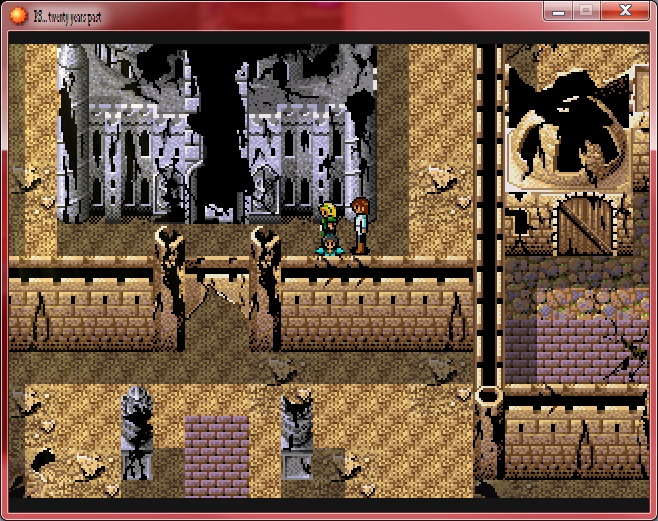Click the round pipe opening at rail bottom
Viewport: 658px width, 521px height.
click(x=488, y=396)
